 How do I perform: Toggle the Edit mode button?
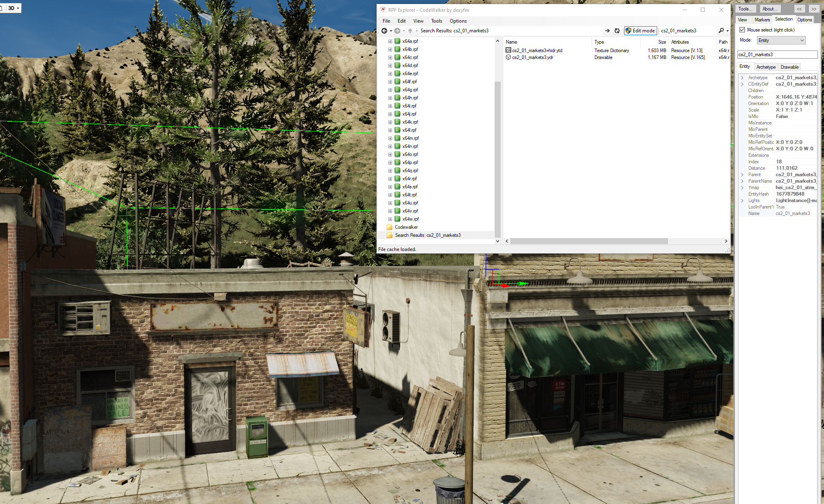[640, 31]
